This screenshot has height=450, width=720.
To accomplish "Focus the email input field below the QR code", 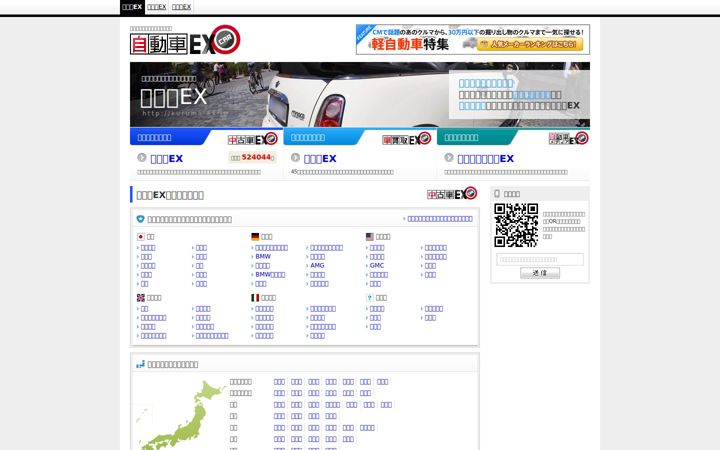I will (x=540, y=259).
